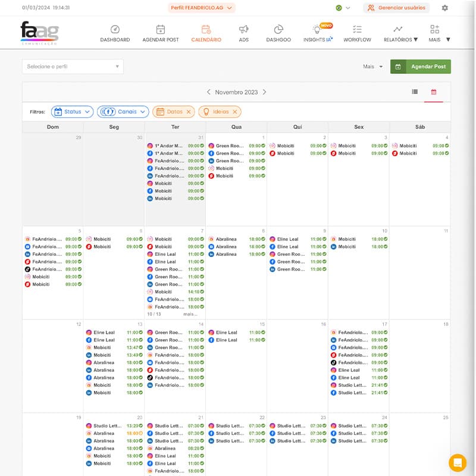The image size is (476, 476).
Task: Open Insights IA lightbulb icon
Action: tap(317, 29)
